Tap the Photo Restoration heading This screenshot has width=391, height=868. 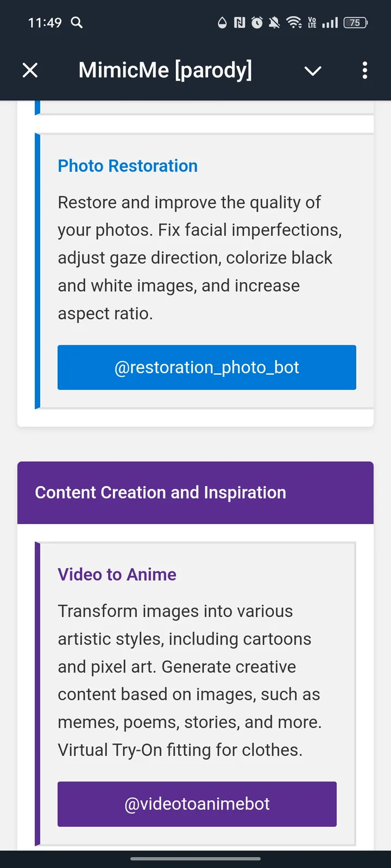point(128,165)
